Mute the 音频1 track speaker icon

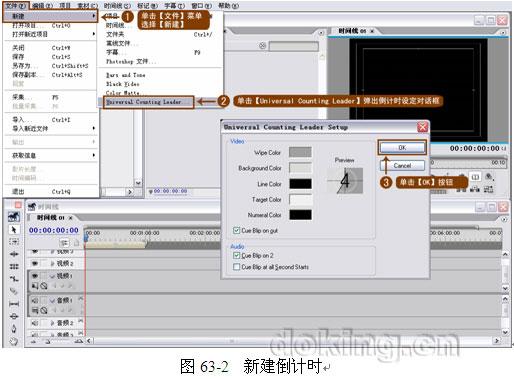point(35,300)
